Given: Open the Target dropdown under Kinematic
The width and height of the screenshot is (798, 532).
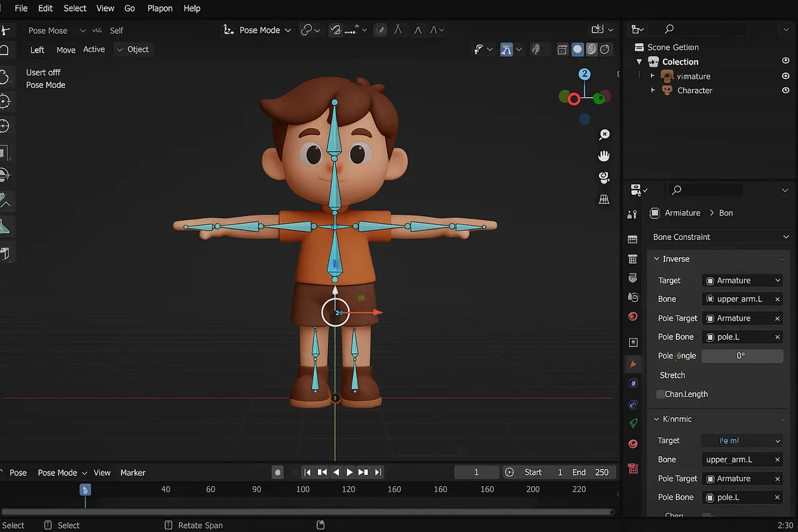Looking at the screenshot, I should (742, 440).
